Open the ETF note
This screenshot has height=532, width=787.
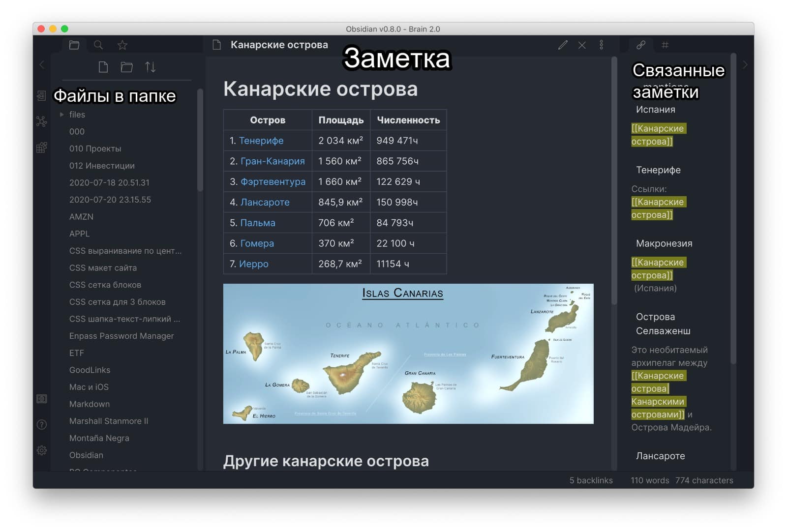tap(77, 353)
